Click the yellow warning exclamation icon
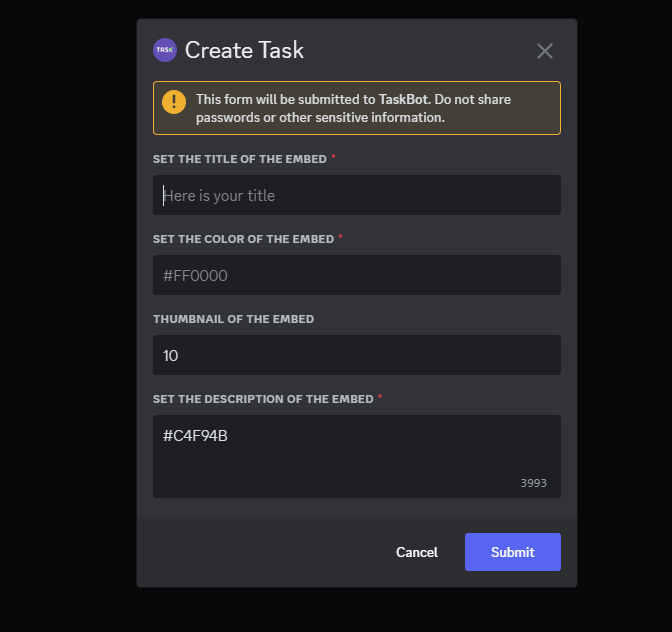The height and width of the screenshot is (632, 672). pyautogui.click(x=174, y=102)
